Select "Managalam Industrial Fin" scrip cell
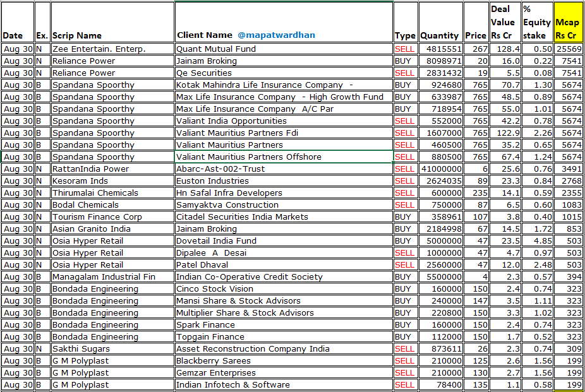This screenshot has height=392, width=585. tap(112, 277)
